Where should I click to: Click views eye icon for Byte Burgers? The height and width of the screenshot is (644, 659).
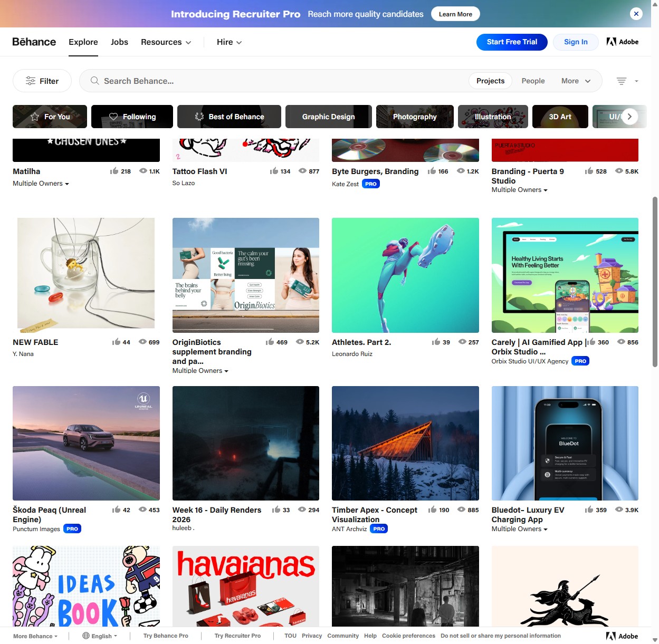461,171
